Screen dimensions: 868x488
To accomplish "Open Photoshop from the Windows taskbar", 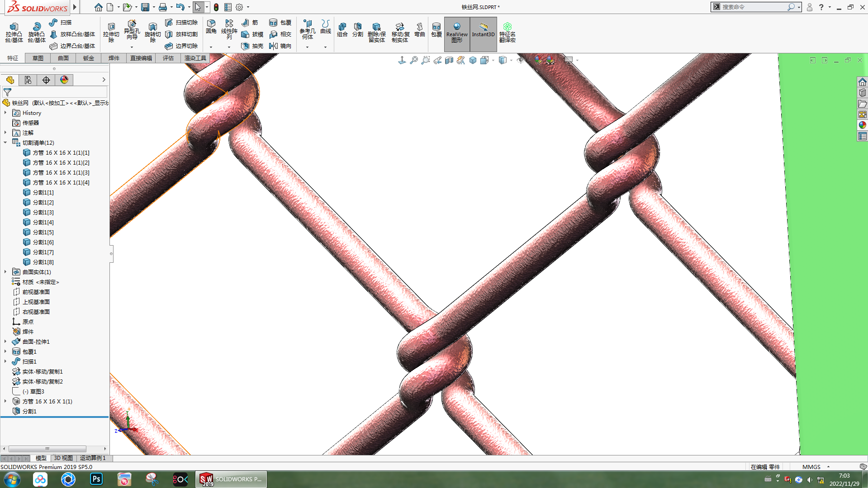I will click(x=96, y=479).
